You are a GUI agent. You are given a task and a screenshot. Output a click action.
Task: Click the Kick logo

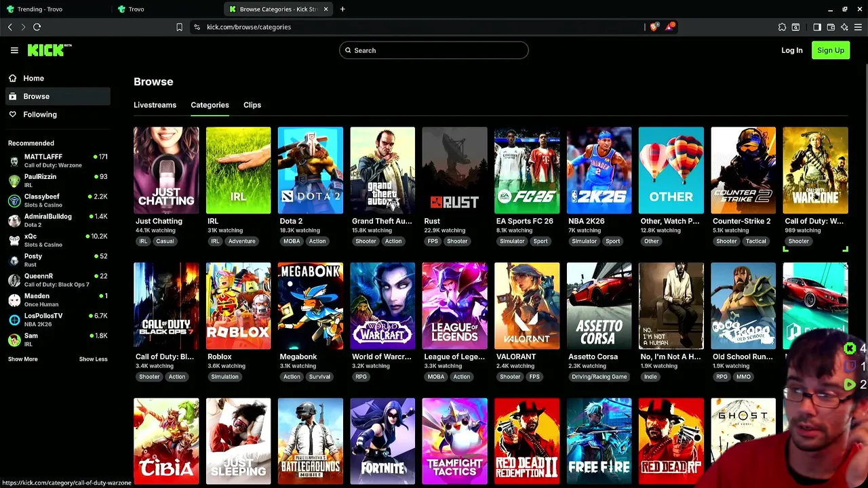pos(50,50)
